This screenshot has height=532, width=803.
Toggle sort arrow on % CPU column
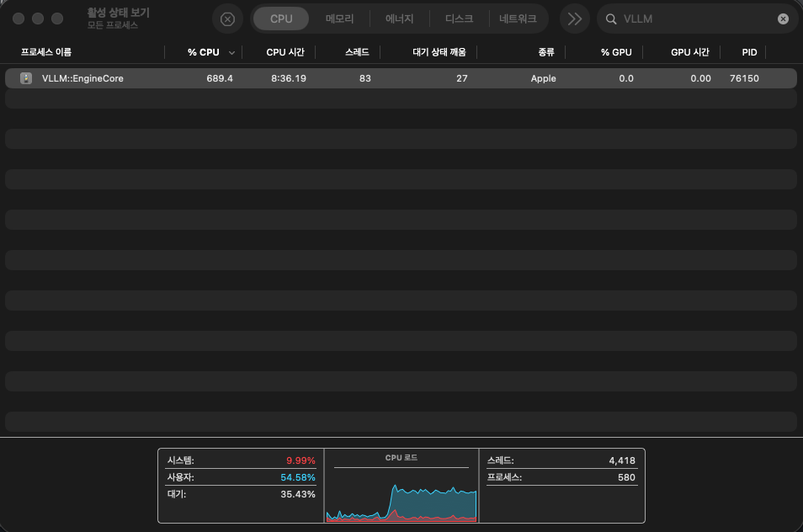231,53
